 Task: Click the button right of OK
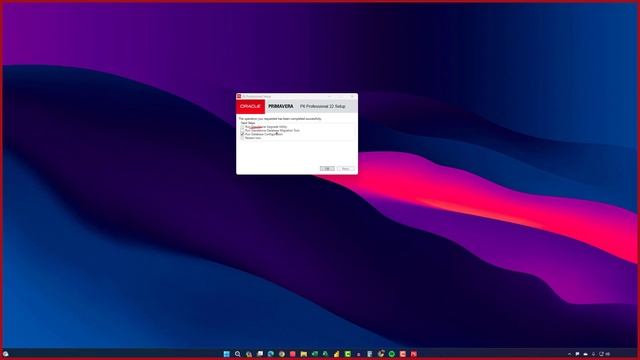coord(346,169)
